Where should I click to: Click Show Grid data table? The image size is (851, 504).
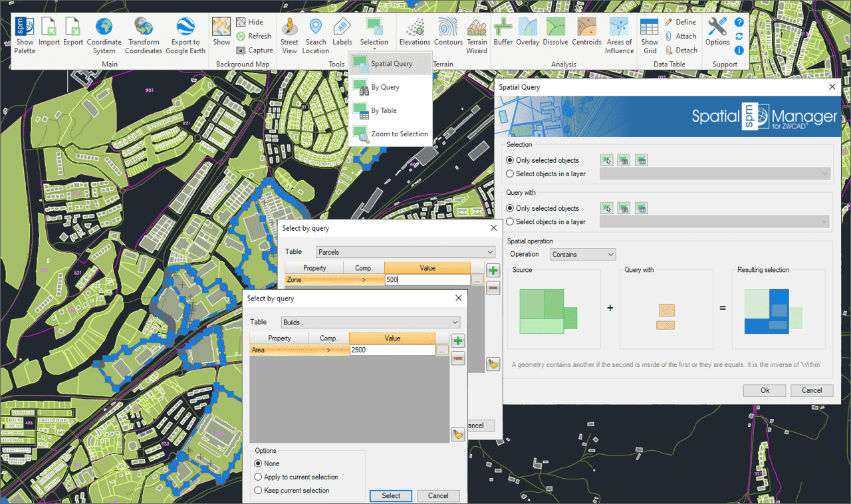pyautogui.click(x=650, y=36)
